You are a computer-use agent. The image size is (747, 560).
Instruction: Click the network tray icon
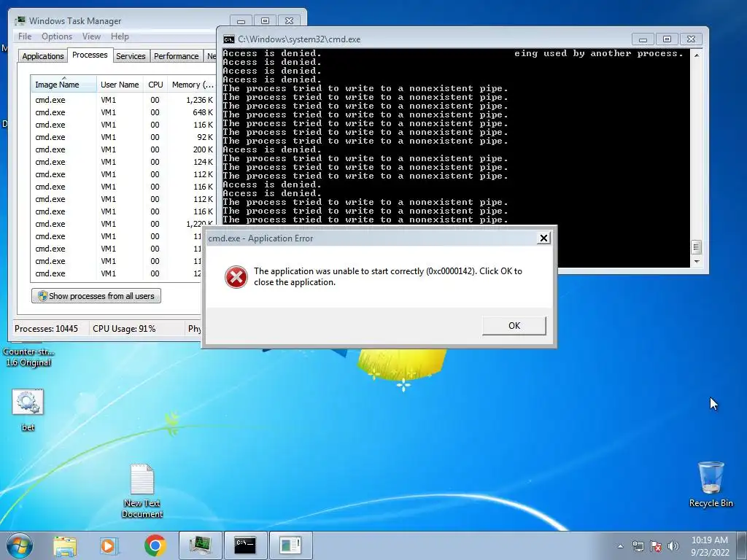[x=638, y=546]
